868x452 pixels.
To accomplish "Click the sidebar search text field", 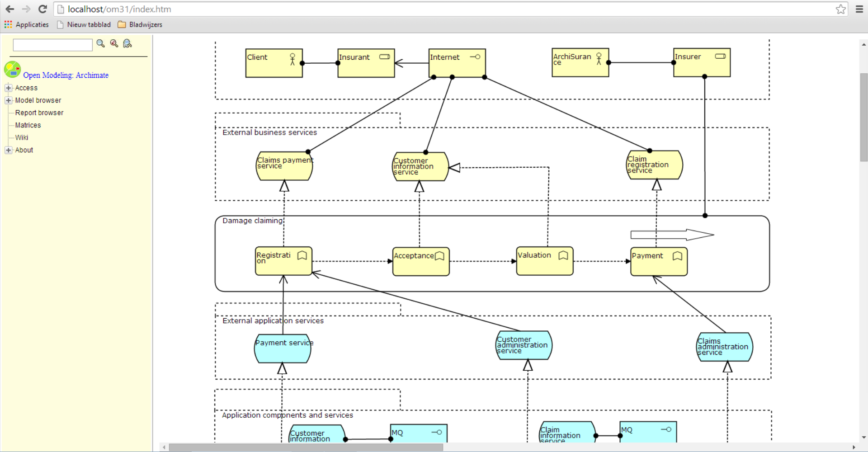I will point(52,45).
